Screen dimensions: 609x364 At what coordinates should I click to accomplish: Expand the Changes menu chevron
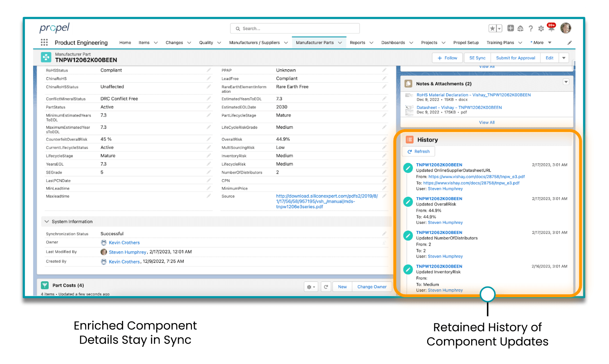click(x=188, y=43)
